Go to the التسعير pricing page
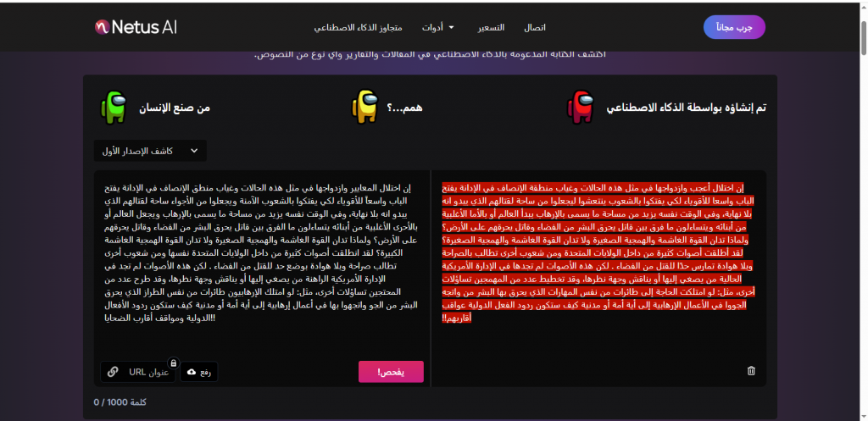The width and height of the screenshot is (868, 421). (x=491, y=27)
